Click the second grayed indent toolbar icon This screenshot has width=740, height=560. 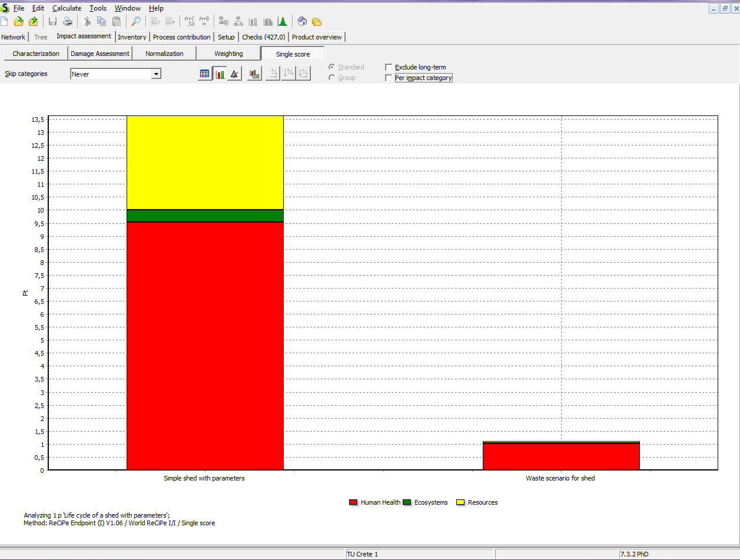[x=170, y=22]
